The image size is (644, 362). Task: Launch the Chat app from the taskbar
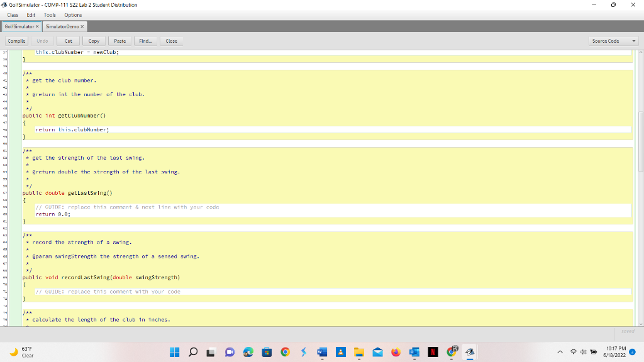[x=230, y=352]
